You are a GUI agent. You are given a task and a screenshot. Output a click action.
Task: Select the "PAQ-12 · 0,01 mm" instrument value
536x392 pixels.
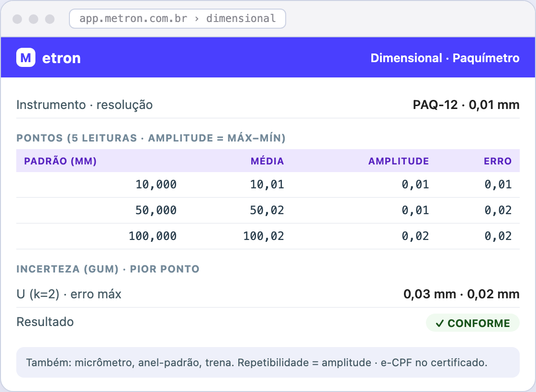click(466, 105)
